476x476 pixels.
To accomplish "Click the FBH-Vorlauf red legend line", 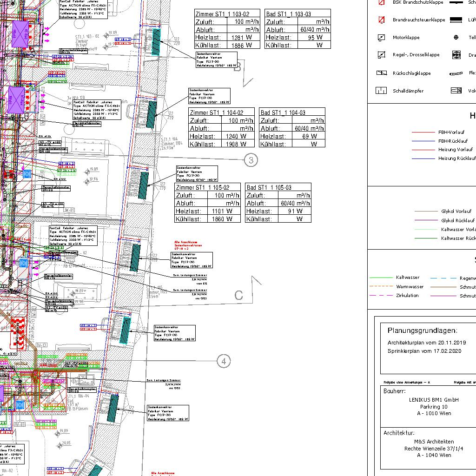I will coord(424,132).
